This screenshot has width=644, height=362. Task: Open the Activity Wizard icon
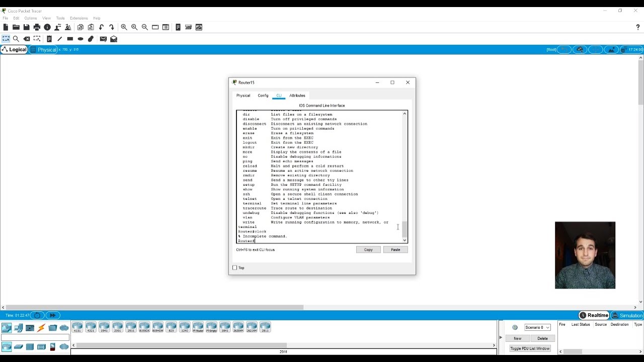point(68,27)
